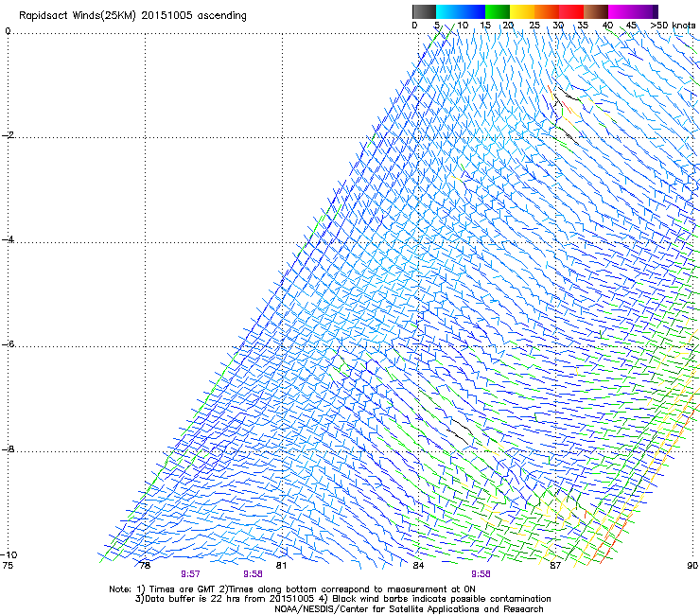
Task: Click the longitude label 84
Action: pos(418,566)
